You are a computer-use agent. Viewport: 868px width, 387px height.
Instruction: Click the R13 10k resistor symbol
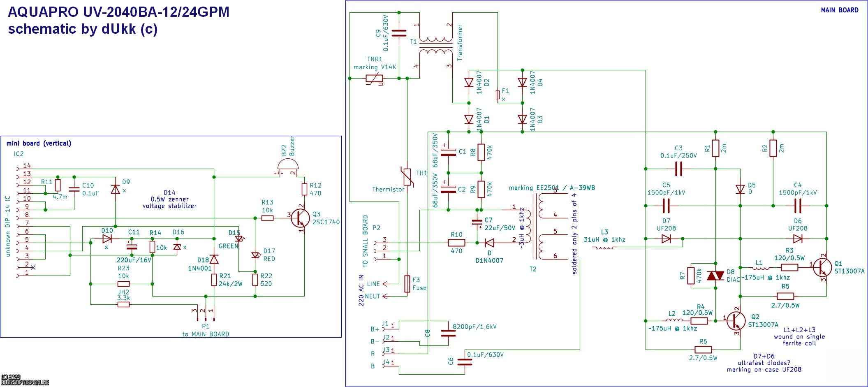pos(267,218)
